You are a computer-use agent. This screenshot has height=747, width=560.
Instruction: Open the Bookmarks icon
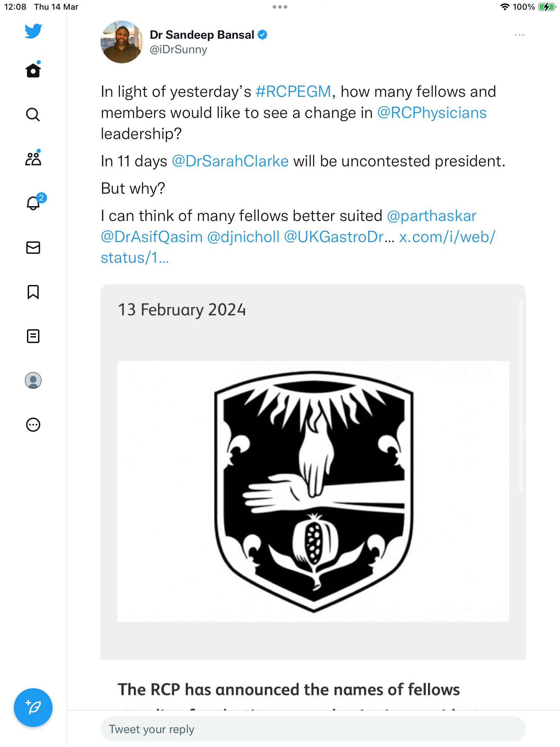33,292
